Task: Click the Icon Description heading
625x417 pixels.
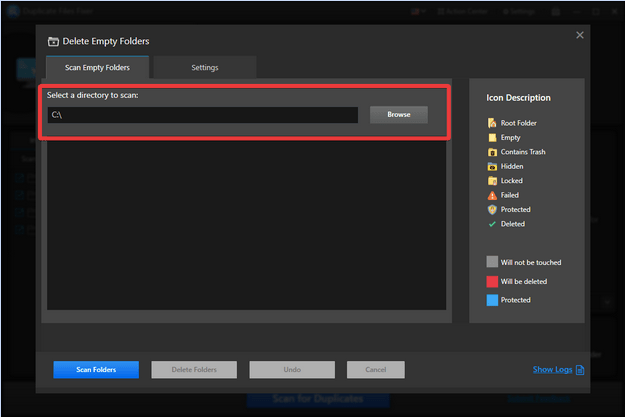Action: 518,98
